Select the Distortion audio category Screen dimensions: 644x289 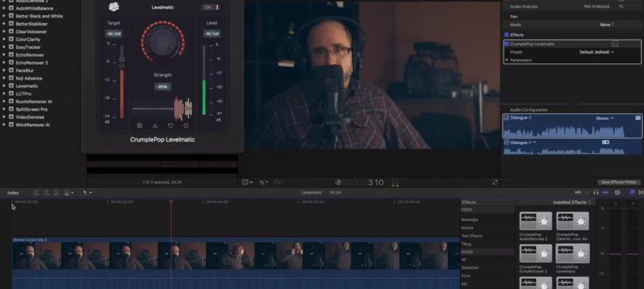pos(470,267)
